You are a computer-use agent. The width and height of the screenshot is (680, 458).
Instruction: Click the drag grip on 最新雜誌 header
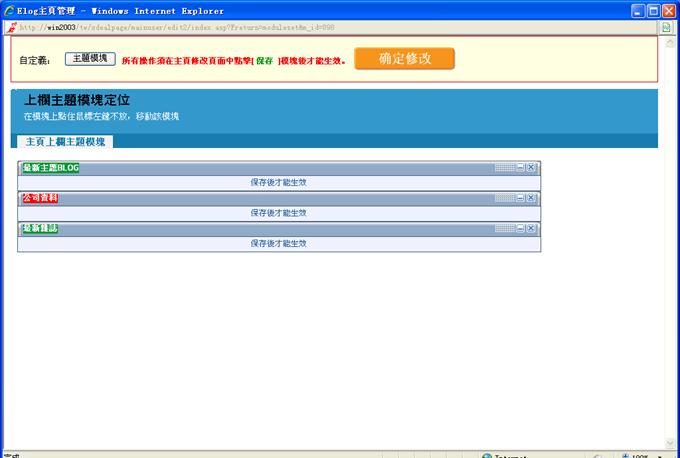504,229
